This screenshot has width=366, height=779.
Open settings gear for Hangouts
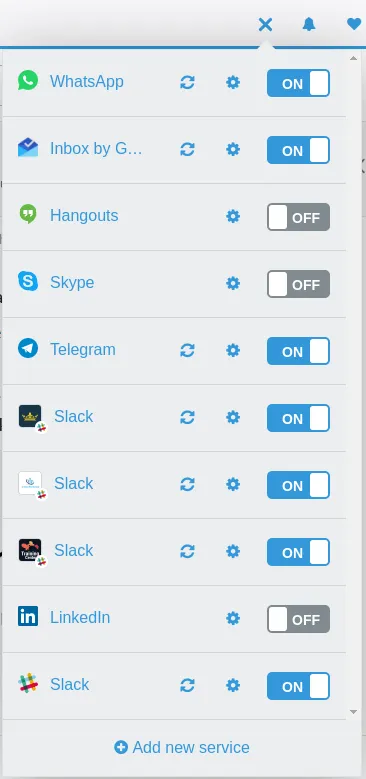click(233, 216)
